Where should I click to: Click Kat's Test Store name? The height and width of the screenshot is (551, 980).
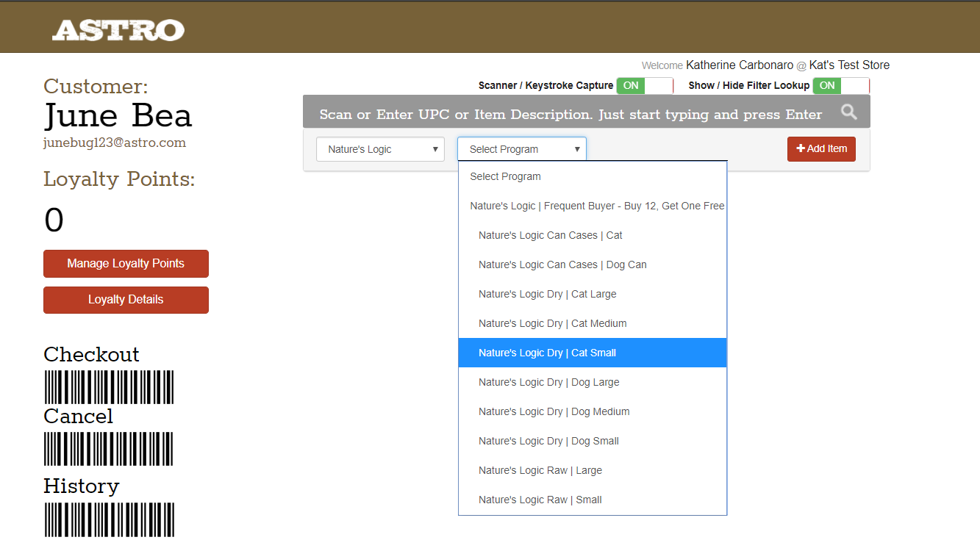click(x=849, y=65)
